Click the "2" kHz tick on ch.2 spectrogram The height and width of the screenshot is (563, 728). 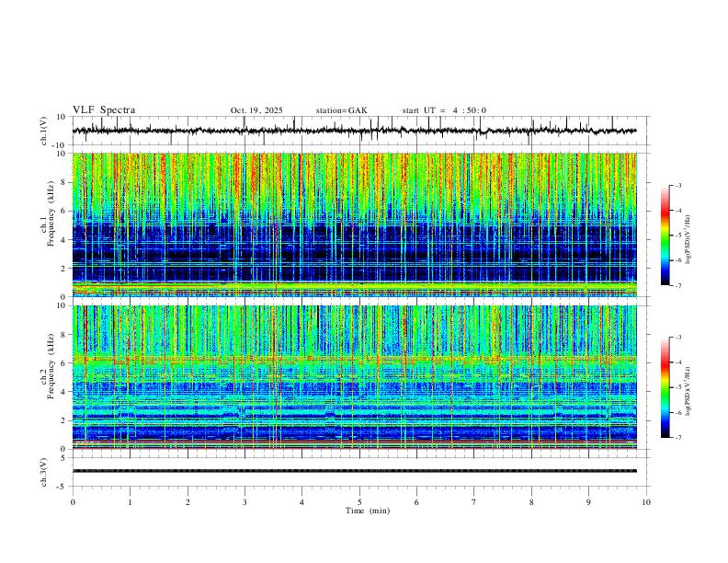pyautogui.click(x=64, y=420)
